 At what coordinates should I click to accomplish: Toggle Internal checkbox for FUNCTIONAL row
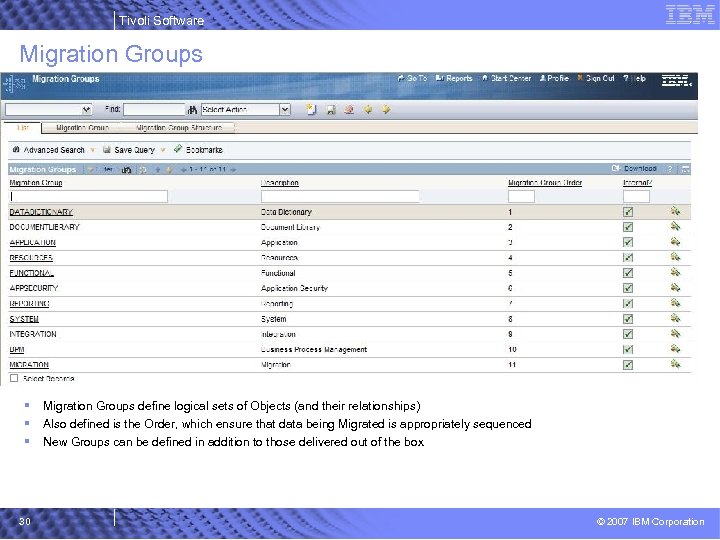[x=628, y=273]
